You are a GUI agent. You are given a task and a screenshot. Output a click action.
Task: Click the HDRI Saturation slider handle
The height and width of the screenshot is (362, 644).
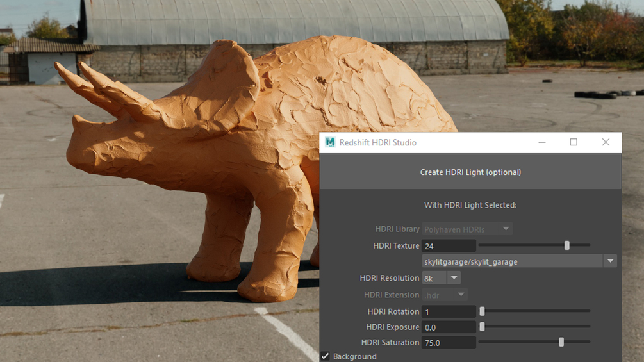tap(561, 342)
